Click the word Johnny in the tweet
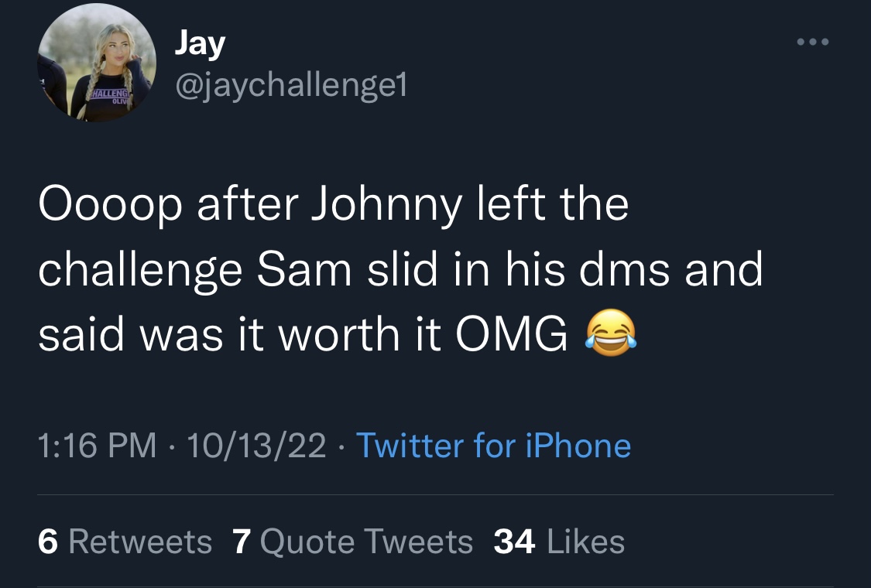This screenshot has width=871, height=588. [386, 206]
